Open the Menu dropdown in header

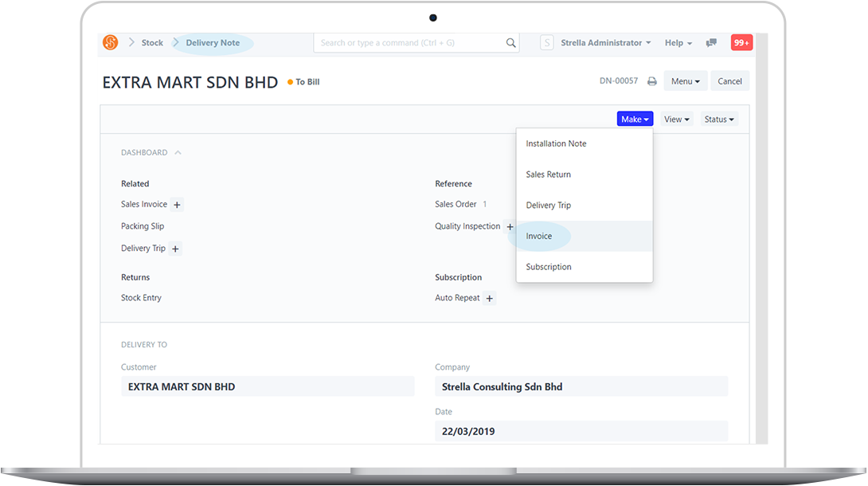[685, 81]
